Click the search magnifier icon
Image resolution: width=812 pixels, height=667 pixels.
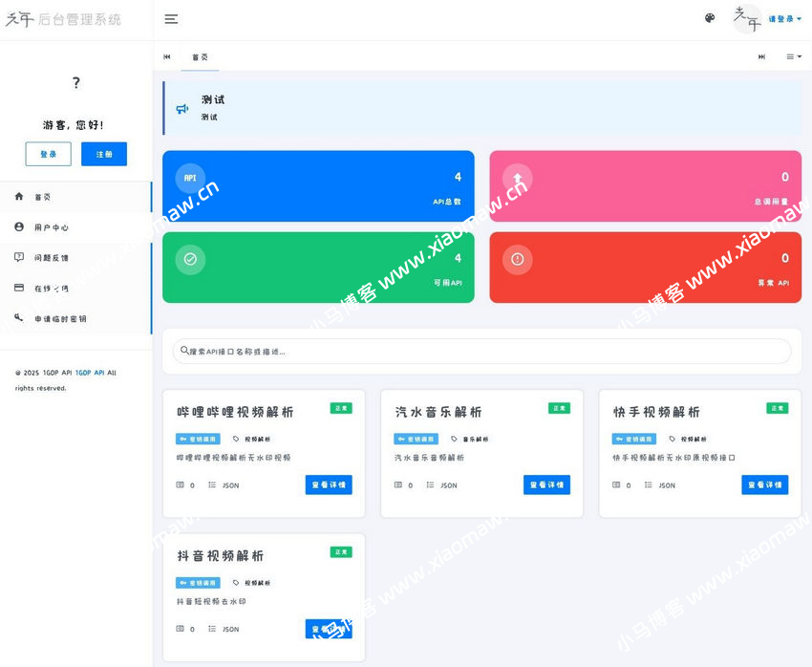184,351
